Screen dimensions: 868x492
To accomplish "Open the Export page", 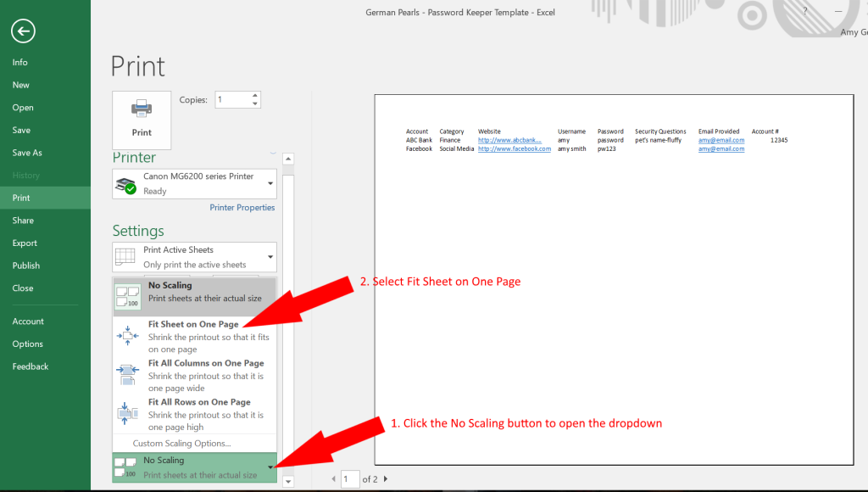I will 25,243.
